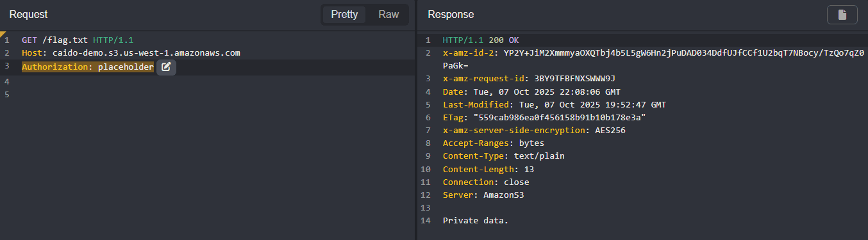Click the Connection header's close value
The height and width of the screenshot is (240, 868).
[x=517, y=182]
